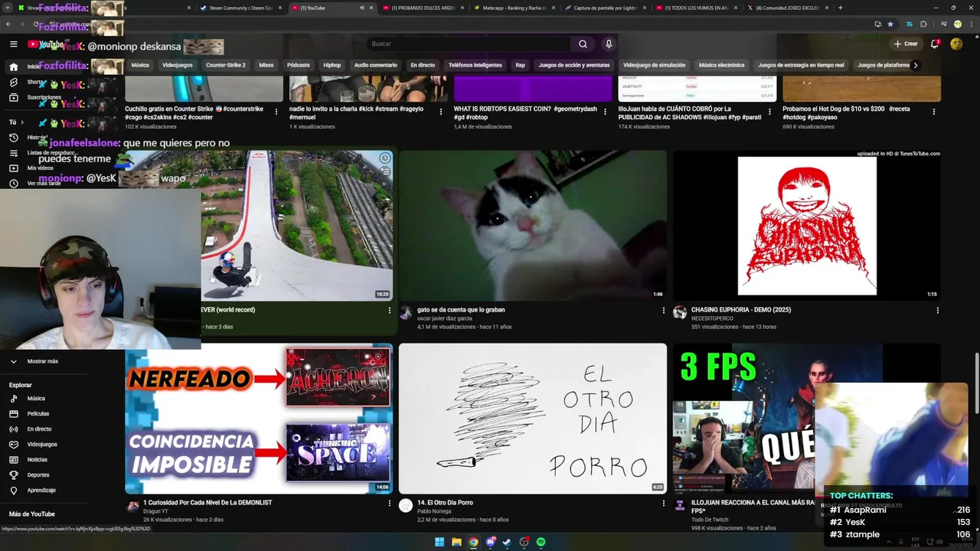The image size is (980, 551).
Task: Open Steam from the taskbar
Action: [x=507, y=542]
